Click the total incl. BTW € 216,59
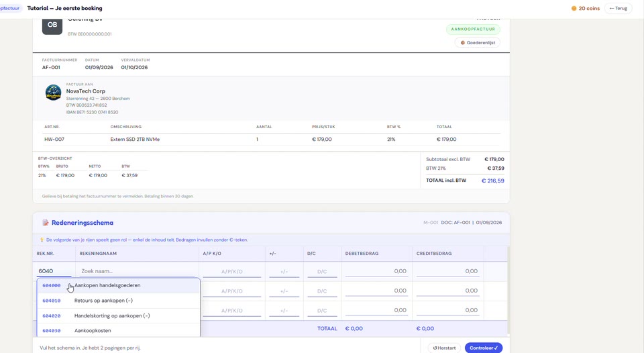644x353 pixels. pyautogui.click(x=492, y=181)
